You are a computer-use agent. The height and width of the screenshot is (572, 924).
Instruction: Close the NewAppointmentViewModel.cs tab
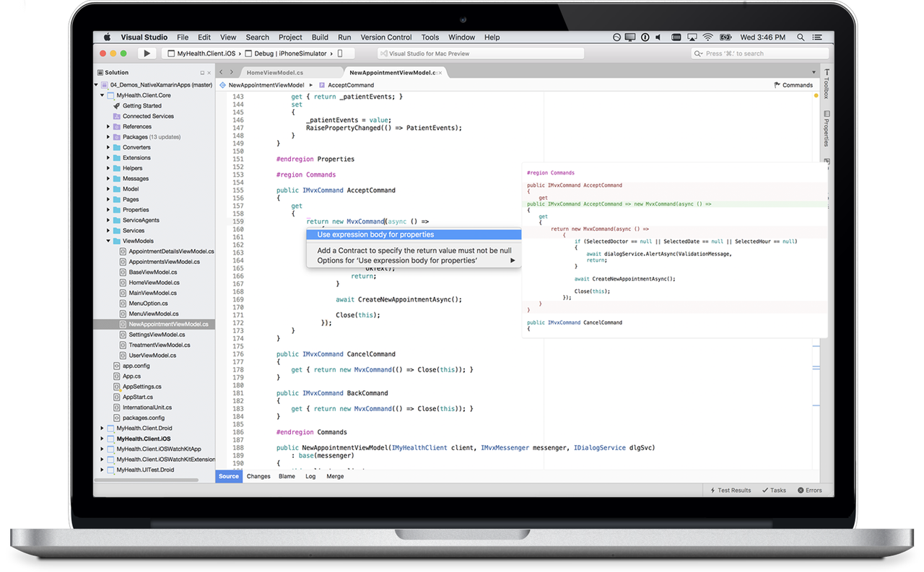tap(440, 73)
